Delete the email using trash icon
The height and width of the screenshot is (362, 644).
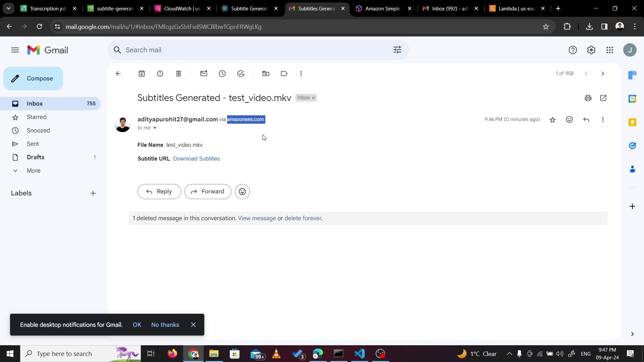(178, 74)
